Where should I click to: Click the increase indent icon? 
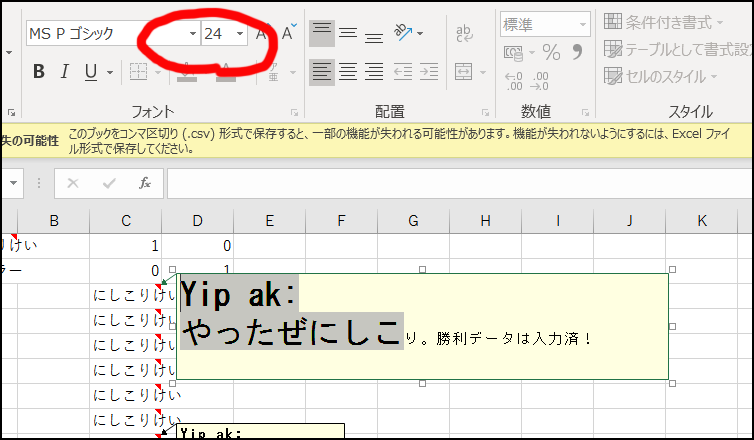pos(428,72)
